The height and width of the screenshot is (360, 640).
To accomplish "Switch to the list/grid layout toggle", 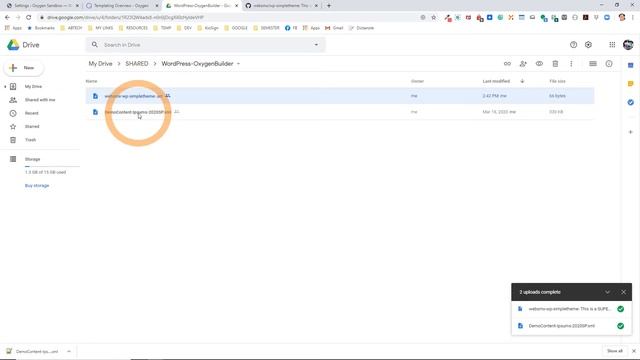I will click(x=593, y=64).
